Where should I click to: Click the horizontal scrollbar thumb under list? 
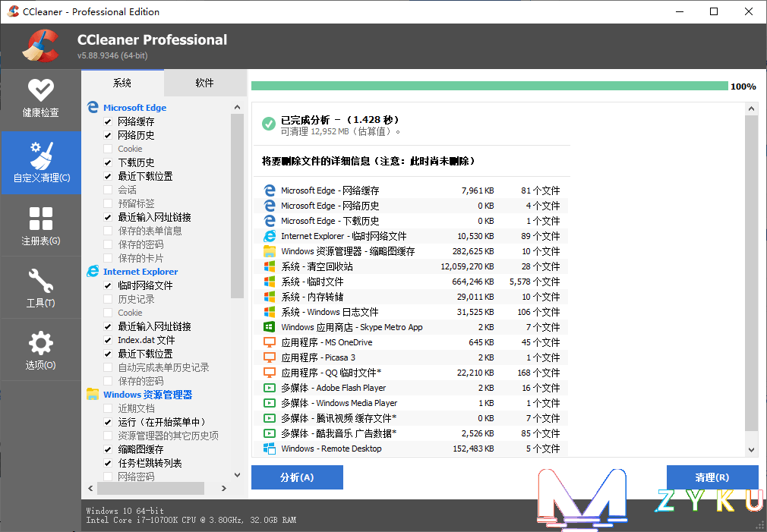pyautogui.click(x=150, y=488)
